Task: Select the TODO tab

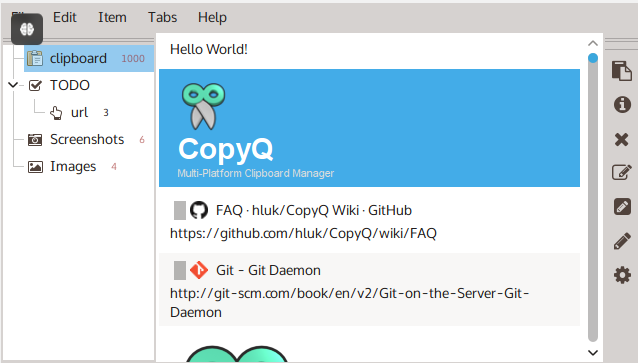Action: click(x=70, y=85)
